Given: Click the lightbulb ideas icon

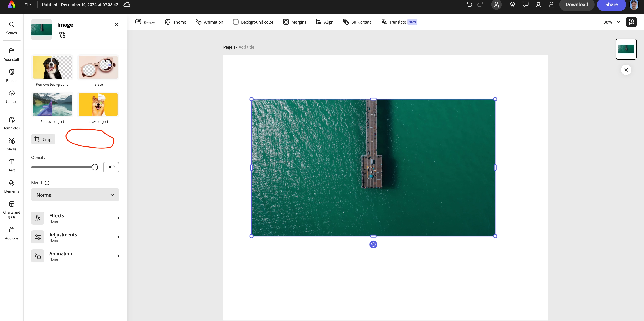Looking at the screenshot, I should pyautogui.click(x=512, y=4).
